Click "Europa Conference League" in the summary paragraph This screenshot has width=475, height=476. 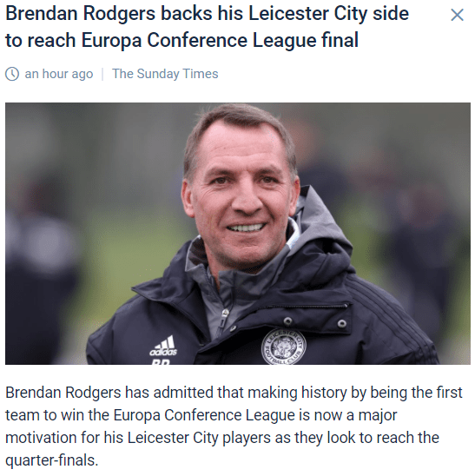[x=204, y=415]
